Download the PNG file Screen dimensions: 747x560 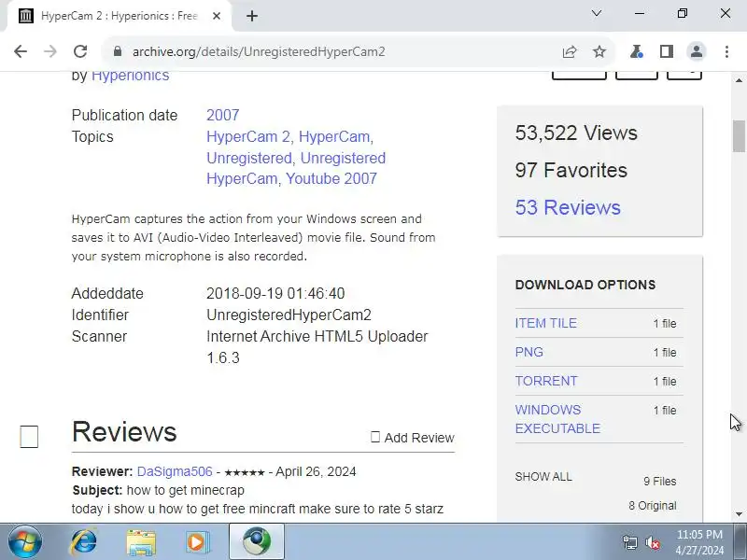[529, 352]
